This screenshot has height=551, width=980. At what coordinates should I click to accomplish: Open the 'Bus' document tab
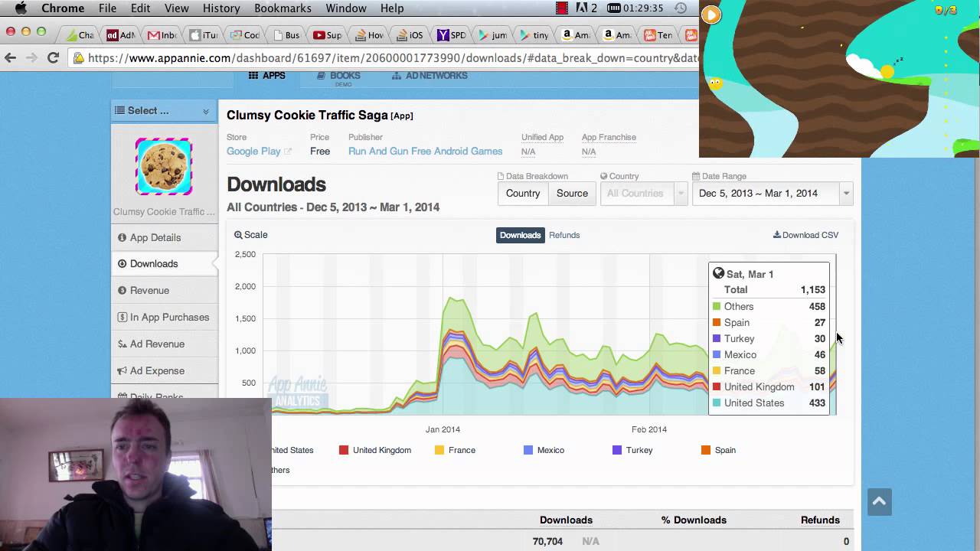[x=286, y=34]
